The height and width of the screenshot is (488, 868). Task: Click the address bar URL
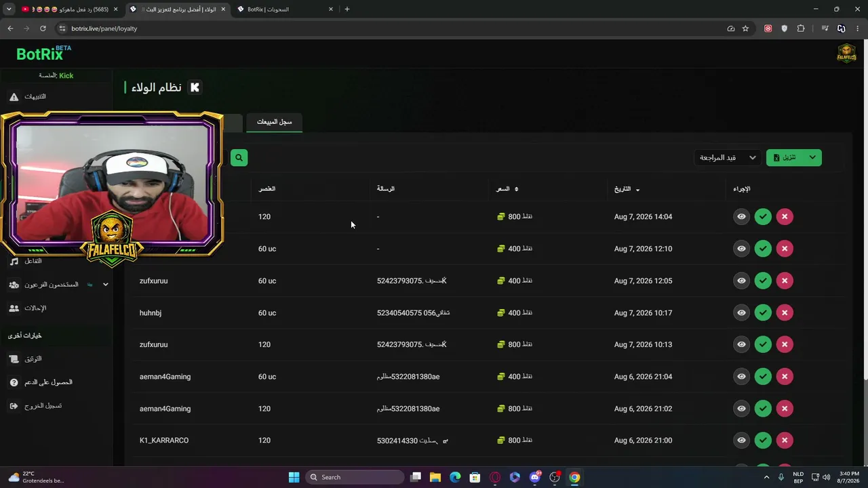click(104, 28)
